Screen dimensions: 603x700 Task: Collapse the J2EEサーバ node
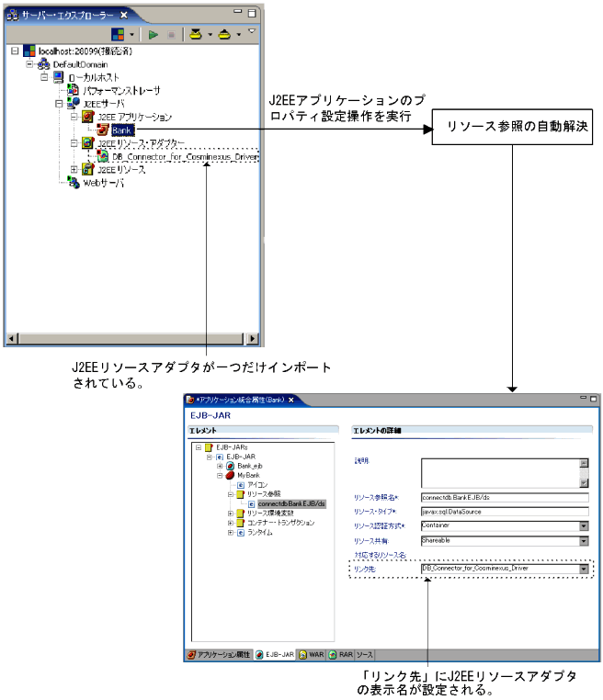pos(59,104)
